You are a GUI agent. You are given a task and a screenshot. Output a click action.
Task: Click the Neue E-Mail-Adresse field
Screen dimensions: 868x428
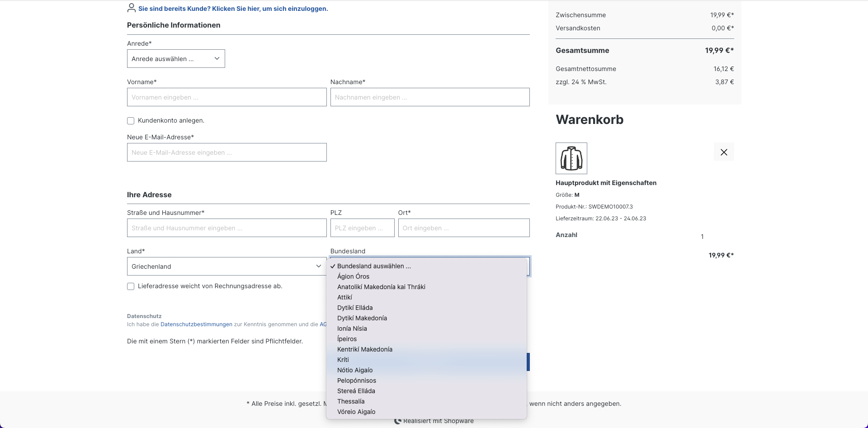(x=226, y=152)
